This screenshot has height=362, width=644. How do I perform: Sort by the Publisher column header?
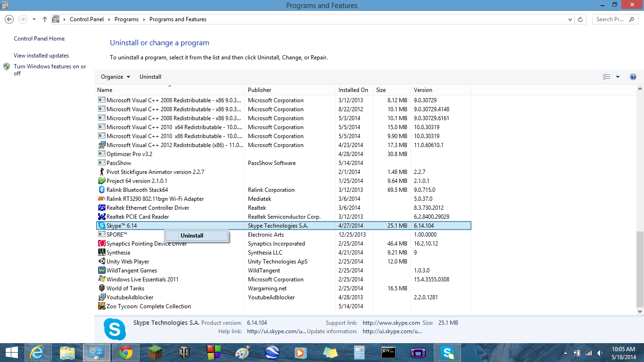click(x=290, y=90)
